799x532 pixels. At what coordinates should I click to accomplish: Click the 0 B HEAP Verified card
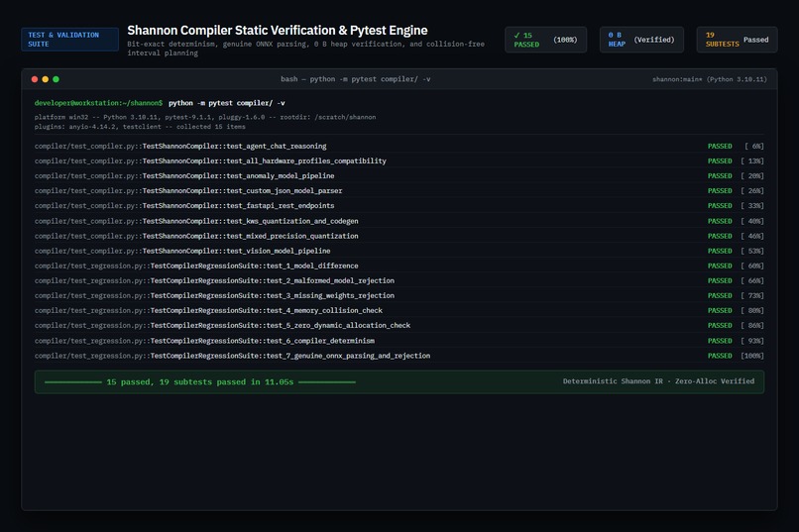click(x=641, y=40)
